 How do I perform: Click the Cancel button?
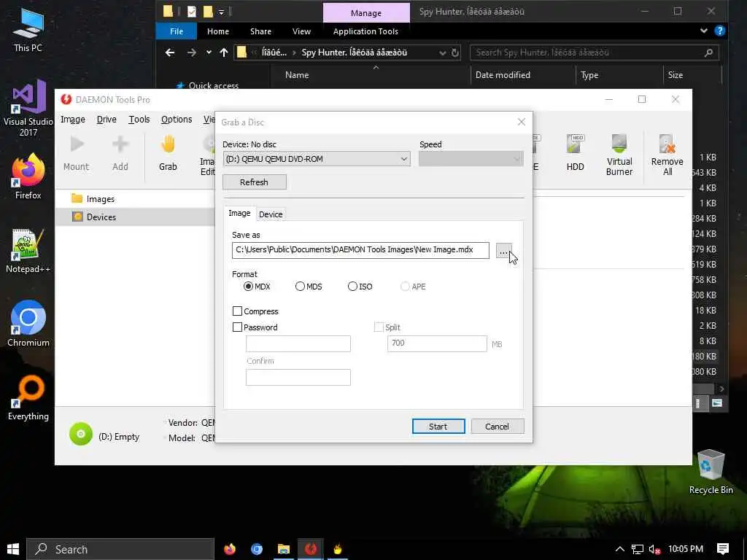[497, 426]
